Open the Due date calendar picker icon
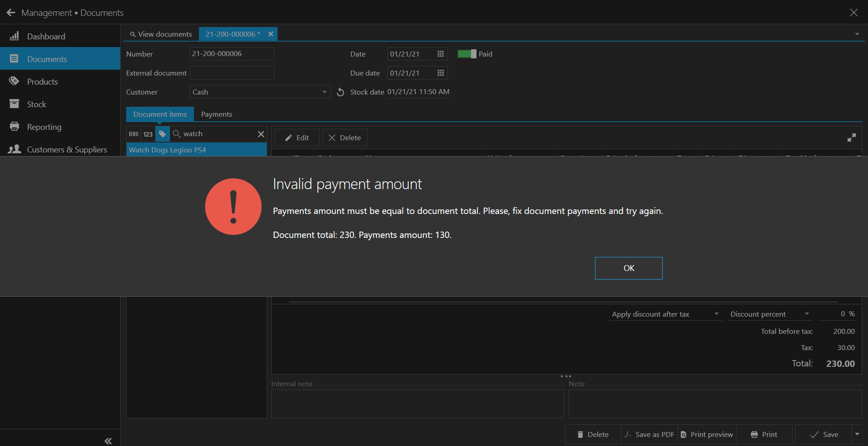 coord(440,73)
